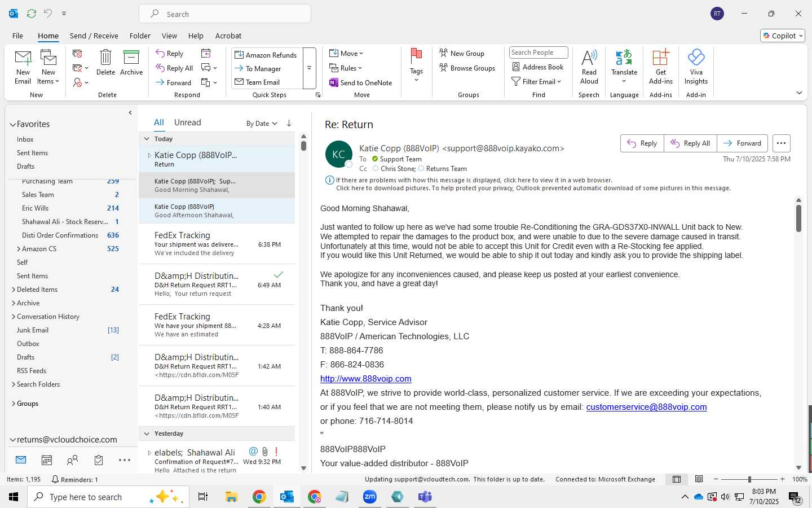Collapse the Today group header
The image size is (812, 508).
pos(147,139)
